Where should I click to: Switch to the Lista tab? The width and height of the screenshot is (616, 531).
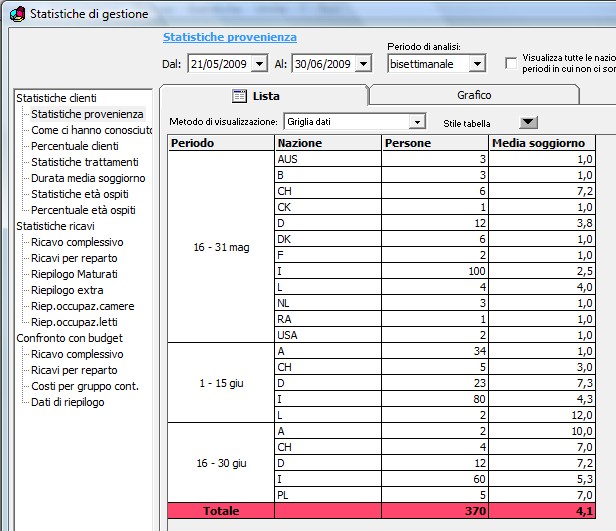(x=264, y=95)
